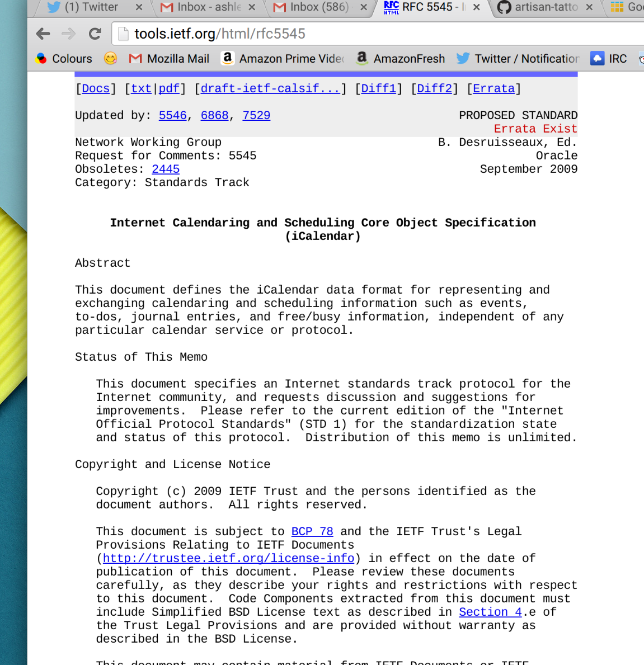Open the Section 4 link

[x=491, y=612]
